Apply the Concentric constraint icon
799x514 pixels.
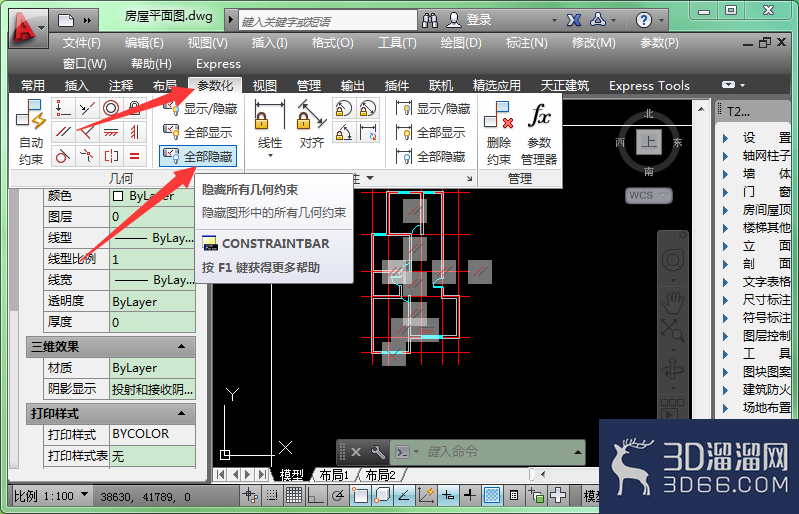coord(111,108)
